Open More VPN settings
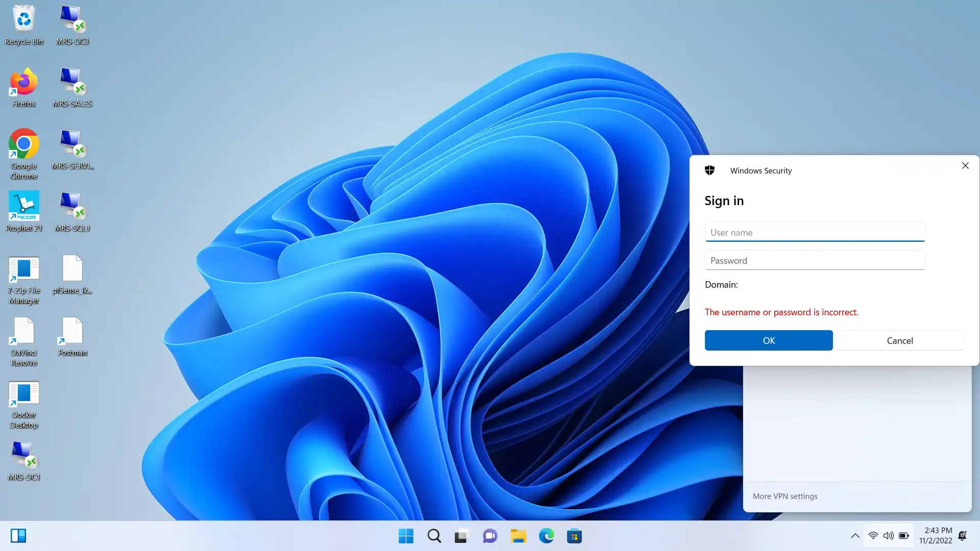Viewport: 980px width, 551px height. 785,496
